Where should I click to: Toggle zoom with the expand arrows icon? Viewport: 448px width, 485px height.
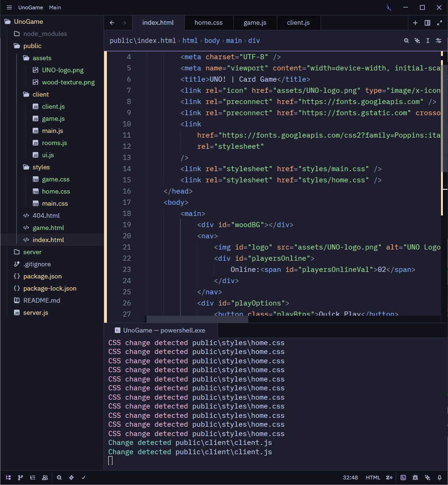(440, 23)
